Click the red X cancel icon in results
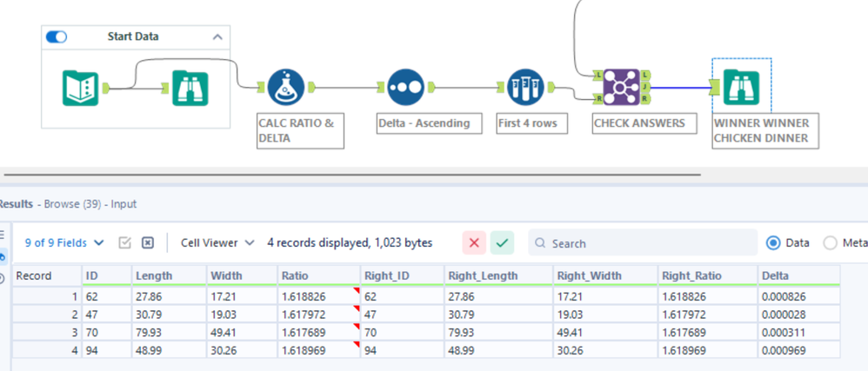This screenshot has height=371, width=868. pos(474,243)
